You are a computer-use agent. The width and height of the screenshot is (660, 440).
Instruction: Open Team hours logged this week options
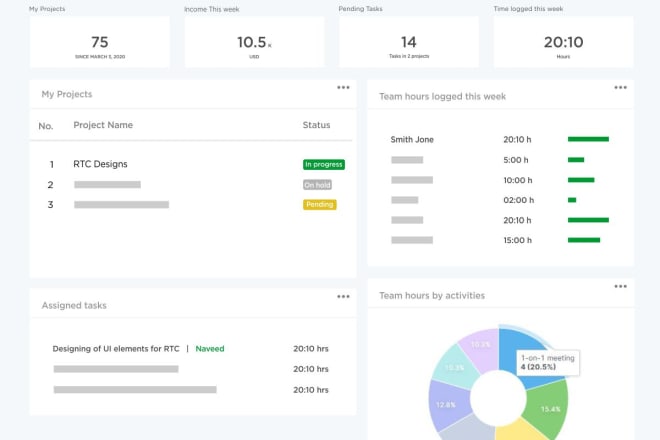(620, 88)
